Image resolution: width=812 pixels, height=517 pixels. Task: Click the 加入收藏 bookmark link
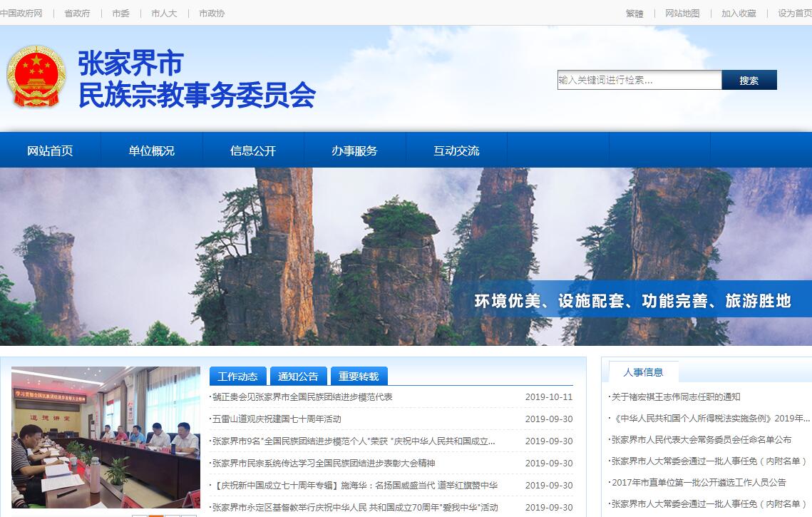coord(739,13)
